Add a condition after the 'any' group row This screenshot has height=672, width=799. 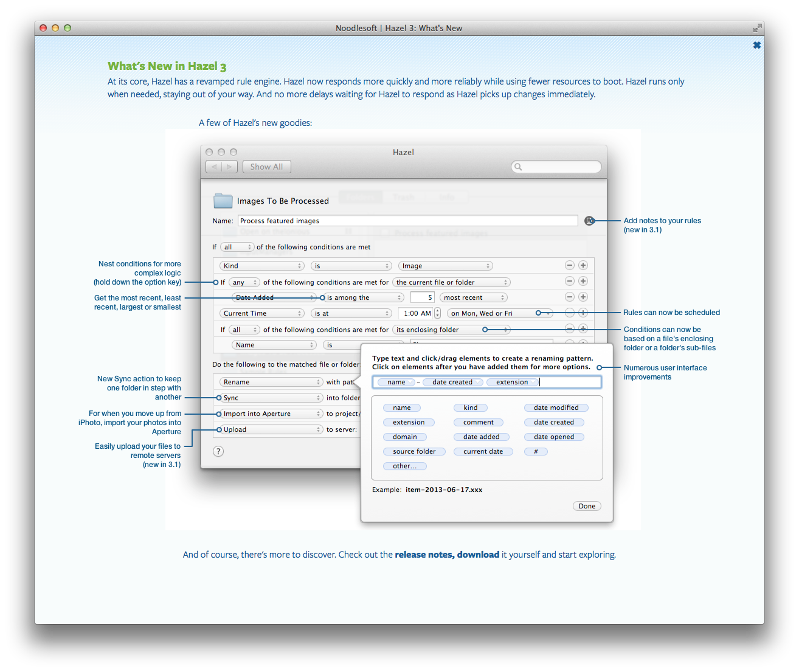(x=583, y=281)
